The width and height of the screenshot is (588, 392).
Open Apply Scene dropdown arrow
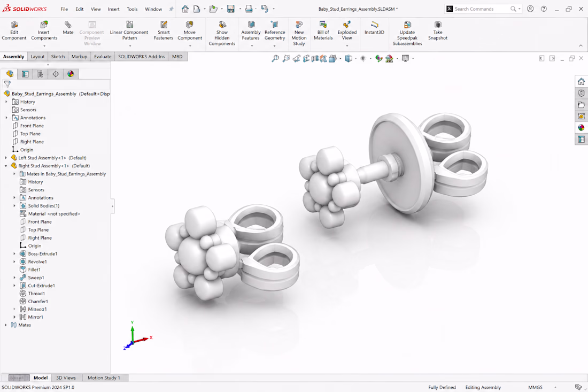tap(397, 58)
